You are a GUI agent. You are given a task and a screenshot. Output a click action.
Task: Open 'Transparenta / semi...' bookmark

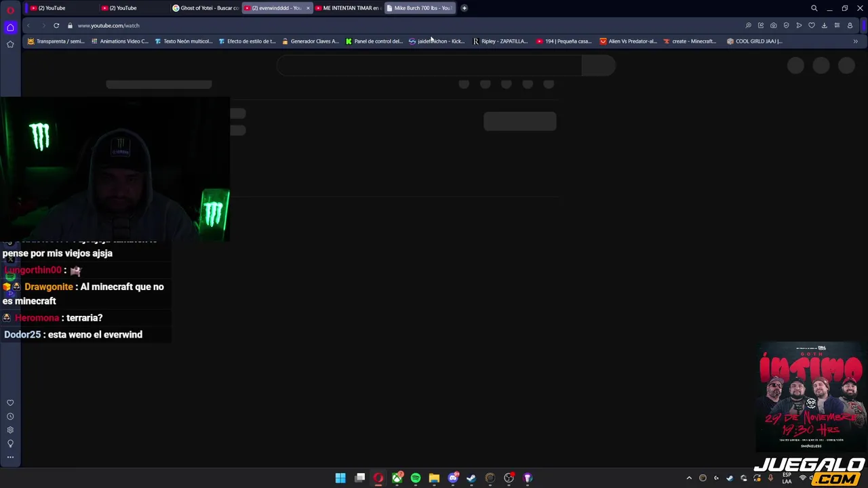pyautogui.click(x=56, y=41)
